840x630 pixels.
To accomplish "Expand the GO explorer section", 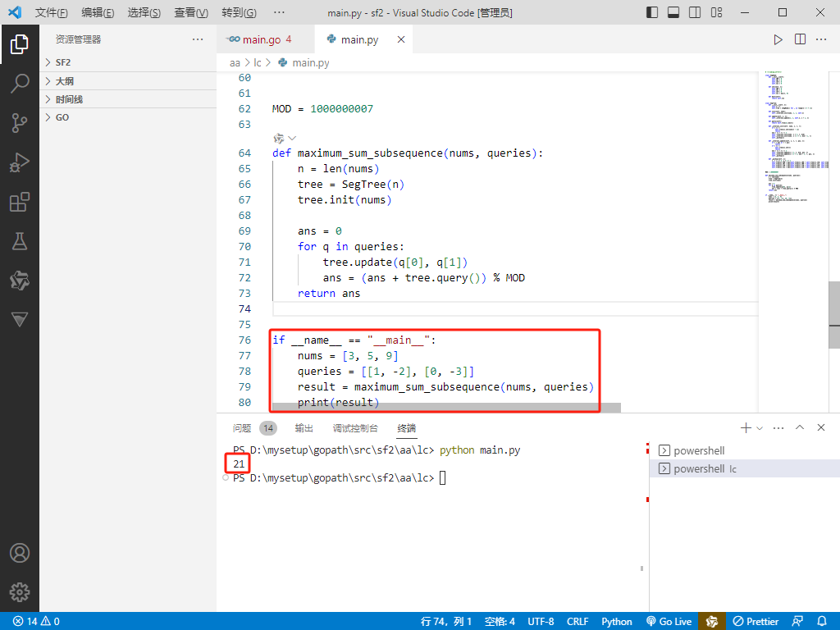I will tap(128, 117).
